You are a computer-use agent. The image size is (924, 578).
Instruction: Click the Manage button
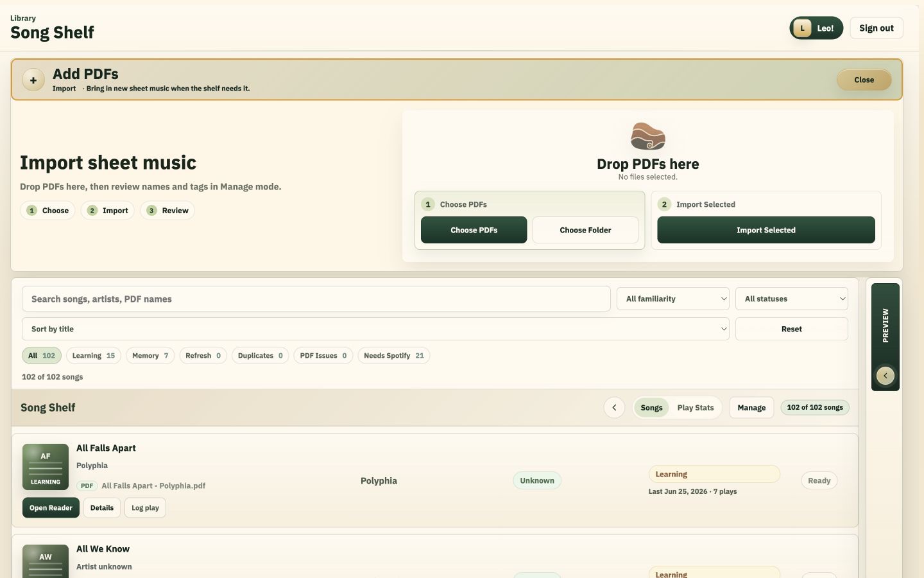751,408
